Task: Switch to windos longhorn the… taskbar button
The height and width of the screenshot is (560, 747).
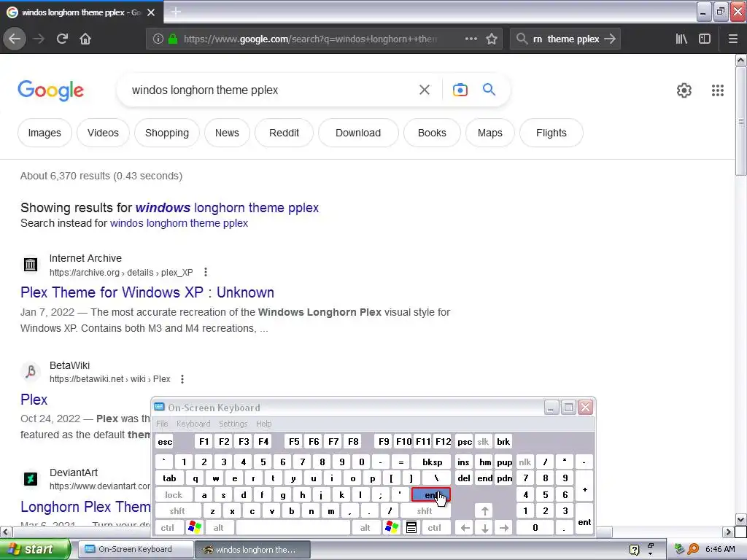Action: click(253, 550)
